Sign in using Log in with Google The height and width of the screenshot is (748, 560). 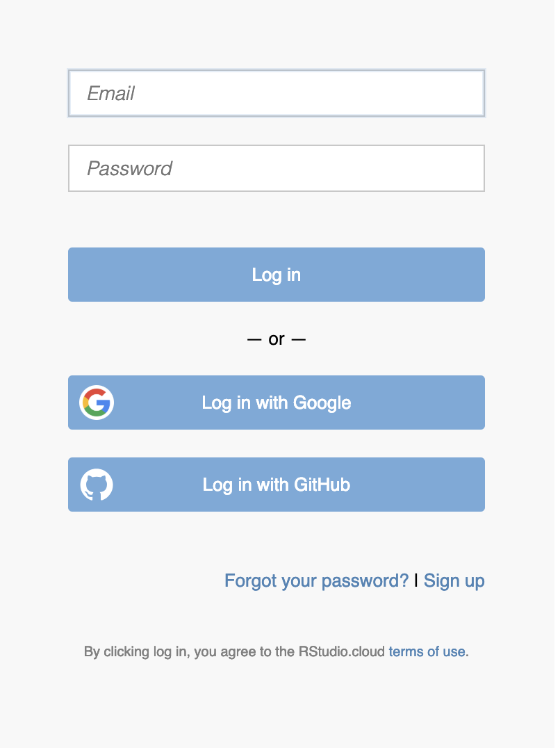pos(276,403)
